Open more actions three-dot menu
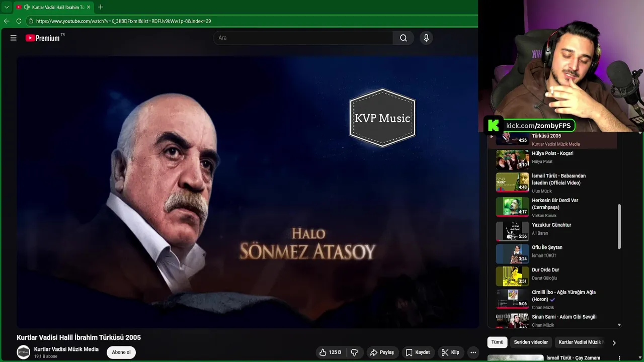 pyautogui.click(x=473, y=352)
